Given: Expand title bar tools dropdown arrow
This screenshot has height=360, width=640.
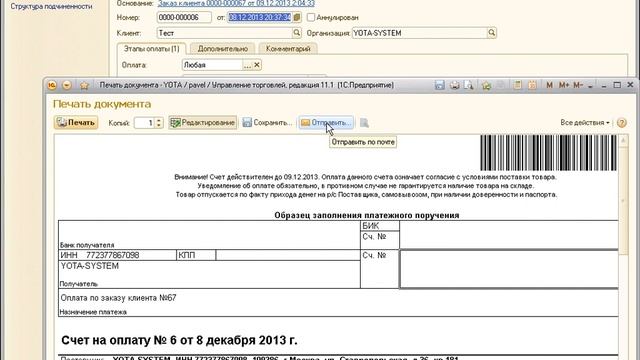Looking at the screenshot, I should (x=590, y=86).
